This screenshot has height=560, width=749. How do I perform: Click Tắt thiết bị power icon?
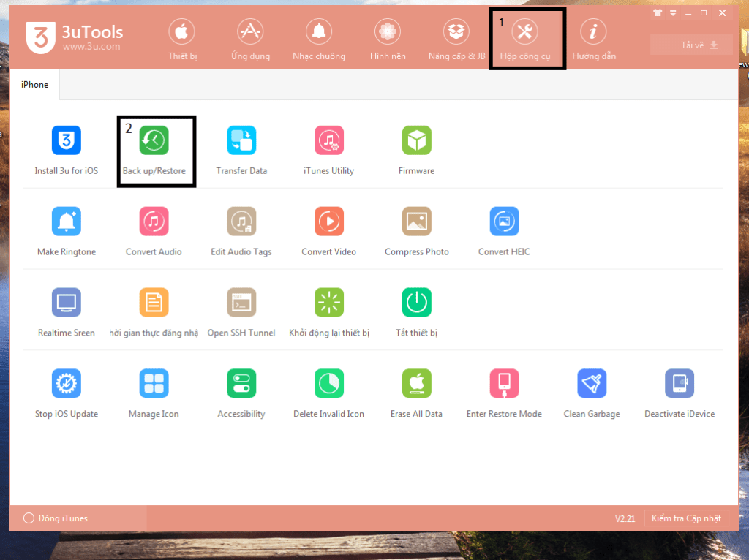point(416,302)
